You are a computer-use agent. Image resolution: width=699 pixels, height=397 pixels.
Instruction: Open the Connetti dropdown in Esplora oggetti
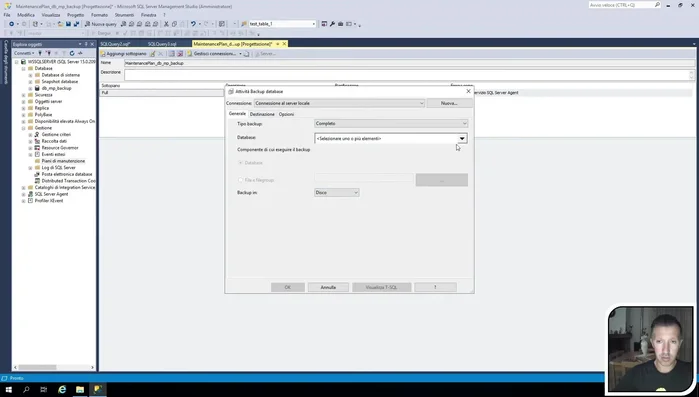[x=24, y=53]
